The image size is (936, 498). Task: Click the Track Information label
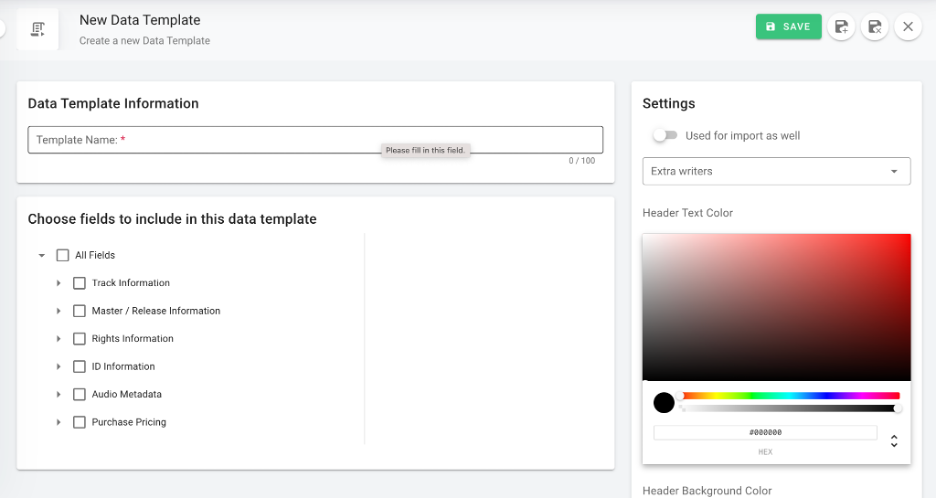click(131, 283)
